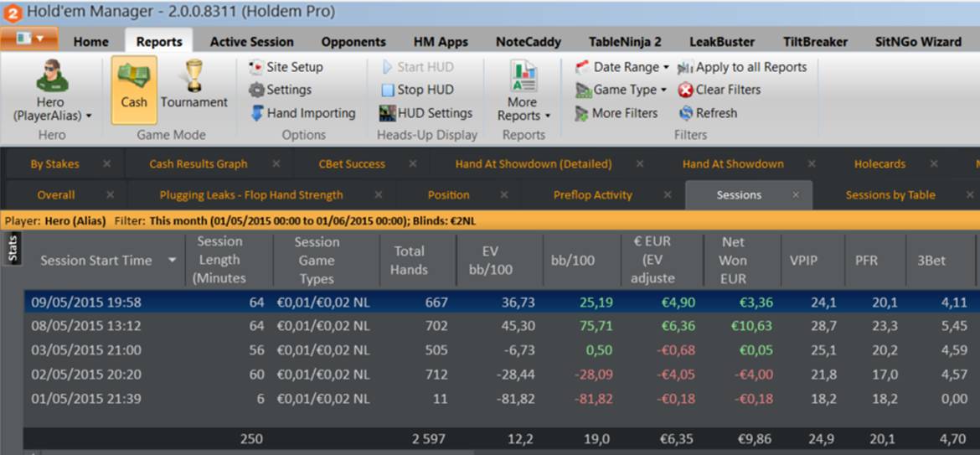The width and height of the screenshot is (980, 455).
Task: Open Settings gear option
Action: click(x=280, y=90)
